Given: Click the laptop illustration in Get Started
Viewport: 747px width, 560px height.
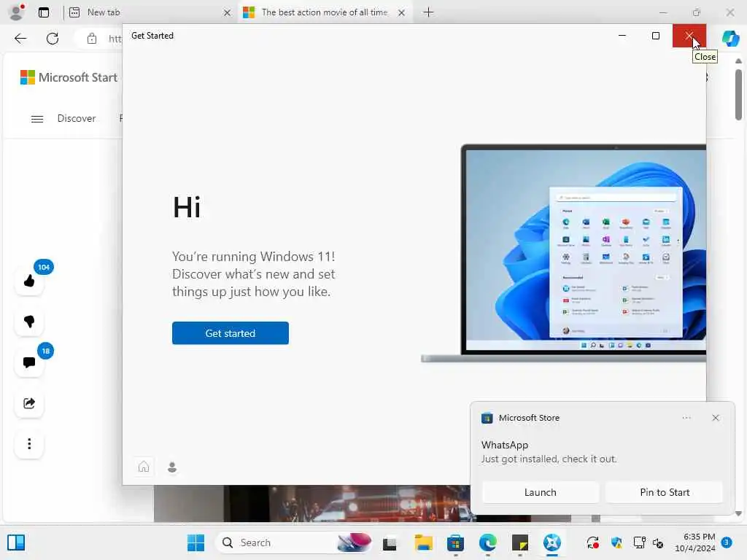Looking at the screenshot, I should point(564,253).
